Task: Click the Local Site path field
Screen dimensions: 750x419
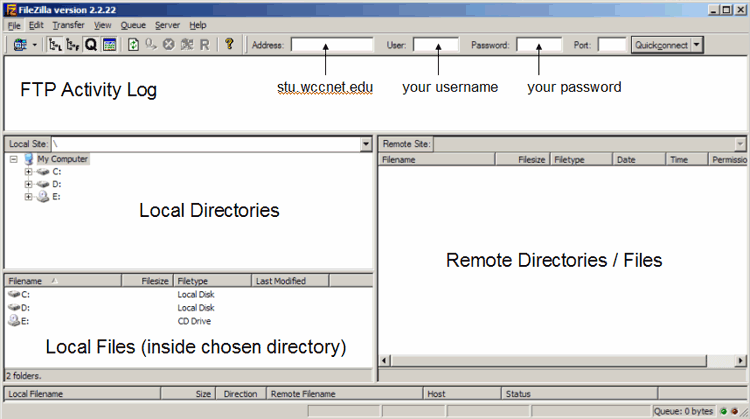Action: pyautogui.click(x=206, y=144)
